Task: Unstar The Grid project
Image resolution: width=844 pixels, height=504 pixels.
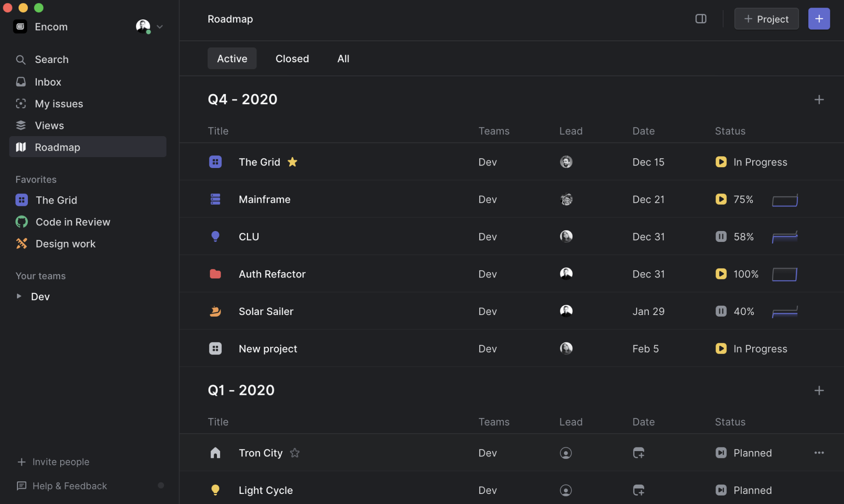Action: 292,162
